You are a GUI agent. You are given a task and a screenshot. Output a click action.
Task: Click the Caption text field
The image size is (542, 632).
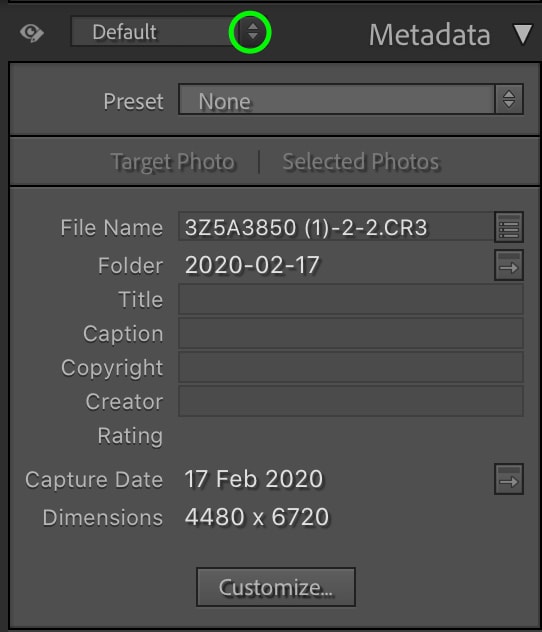(351, 333)
